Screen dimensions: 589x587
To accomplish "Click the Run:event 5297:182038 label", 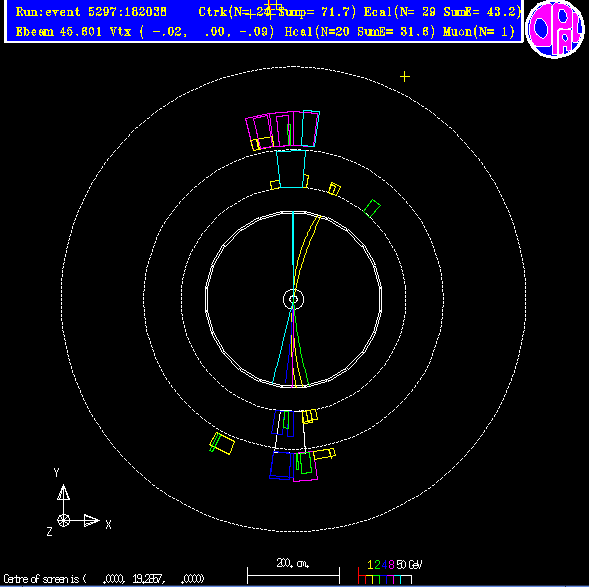I will point(91,12).
